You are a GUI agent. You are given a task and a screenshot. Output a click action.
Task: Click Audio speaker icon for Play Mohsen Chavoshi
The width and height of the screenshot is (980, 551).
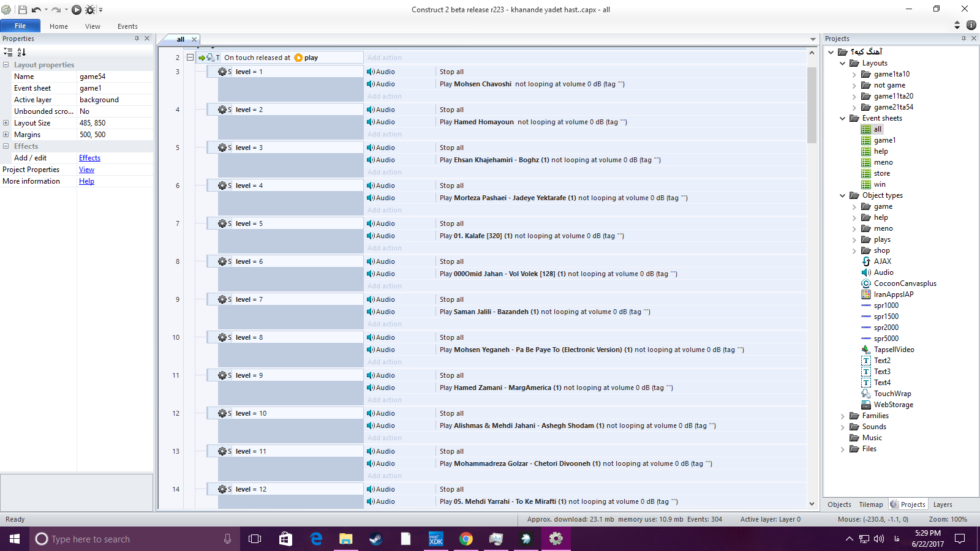pos(371,84)
